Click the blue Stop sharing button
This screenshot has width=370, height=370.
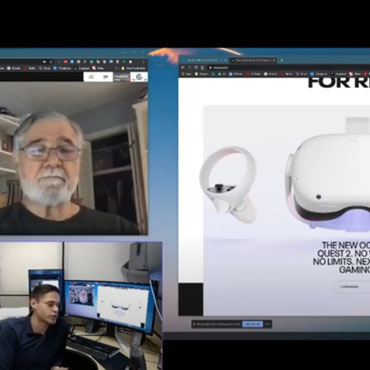(252, 324)
